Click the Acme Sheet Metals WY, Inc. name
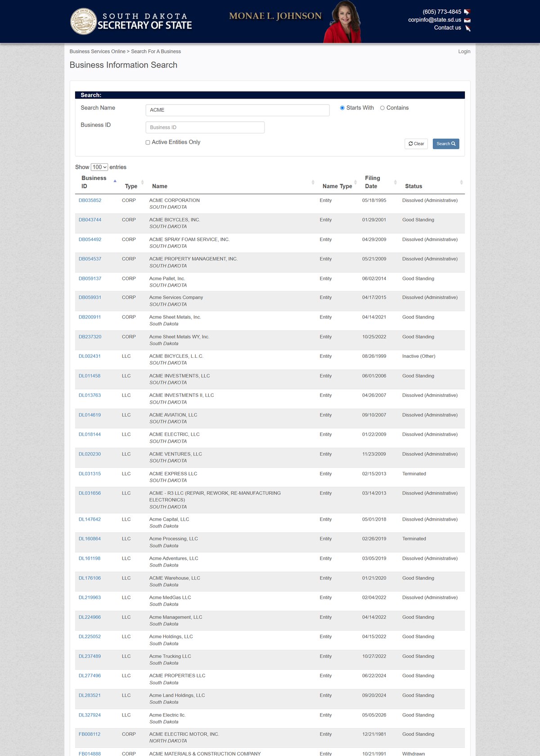 coord(179,337)
